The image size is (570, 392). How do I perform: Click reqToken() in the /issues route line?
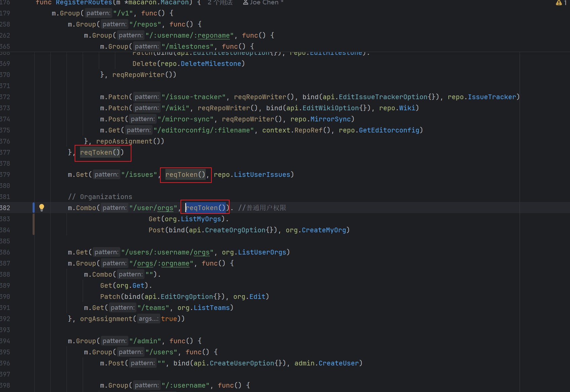tap(185, 174)
